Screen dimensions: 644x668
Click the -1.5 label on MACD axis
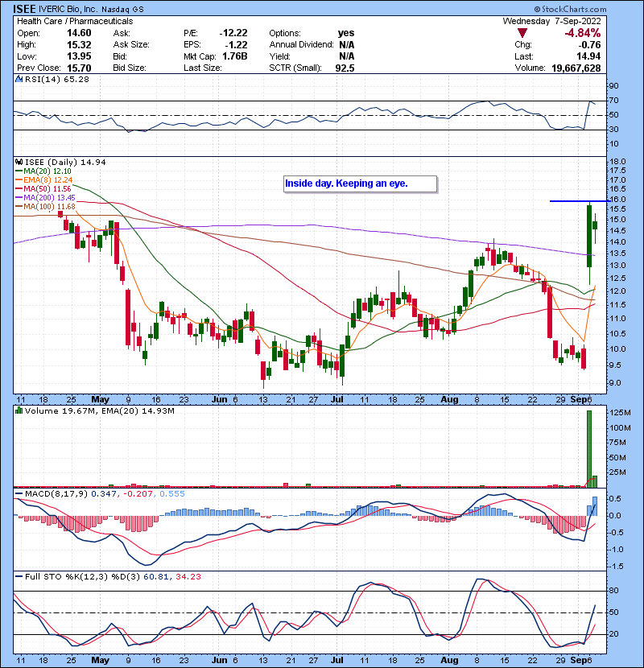[x=616, y=566]
